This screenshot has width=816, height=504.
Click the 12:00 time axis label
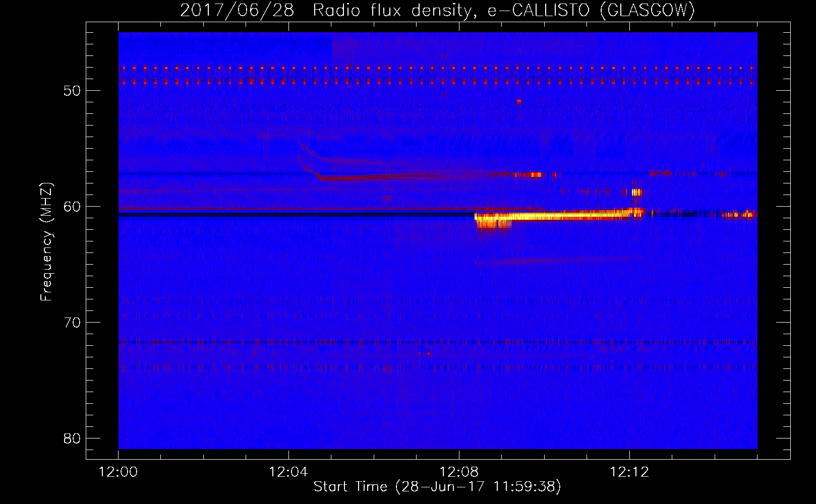(x=118, y=472)
